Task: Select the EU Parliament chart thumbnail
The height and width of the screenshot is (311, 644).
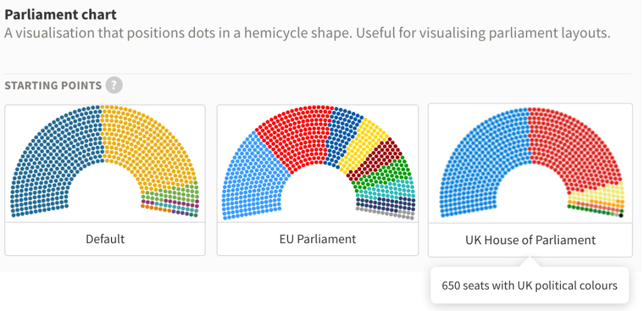Action: coord(317,180)
